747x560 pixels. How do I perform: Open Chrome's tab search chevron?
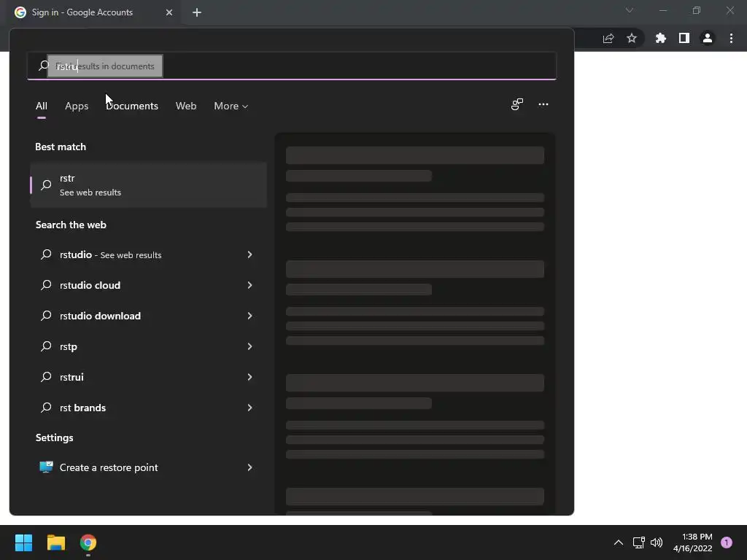tap(630, 10)
